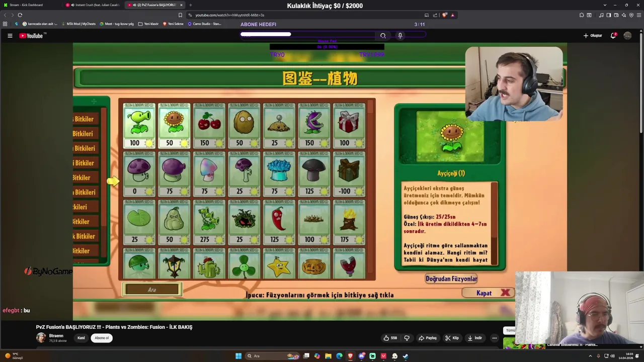The height and width of the screenshot is (362, 644).
Task: Select the Chomper plant card
Action: point(314,126)
